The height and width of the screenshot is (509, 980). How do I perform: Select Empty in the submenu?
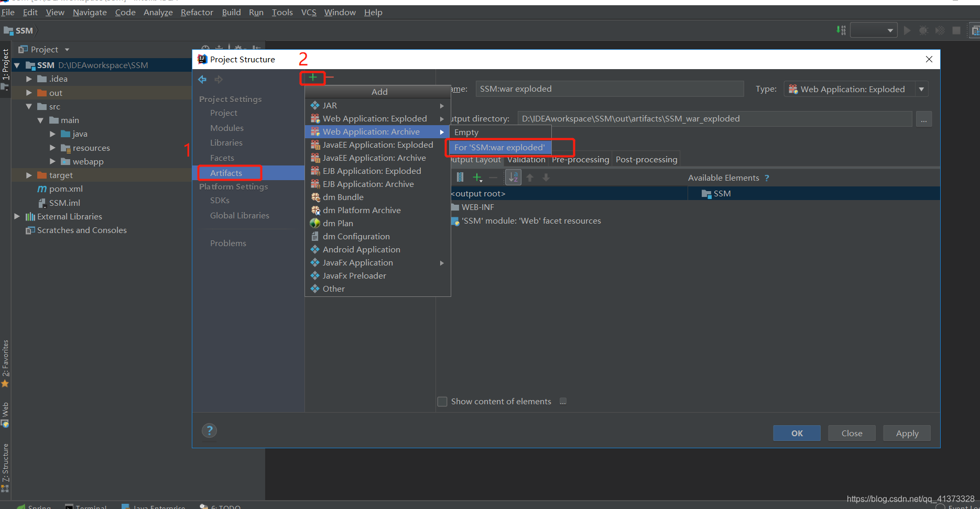[499, 132]
